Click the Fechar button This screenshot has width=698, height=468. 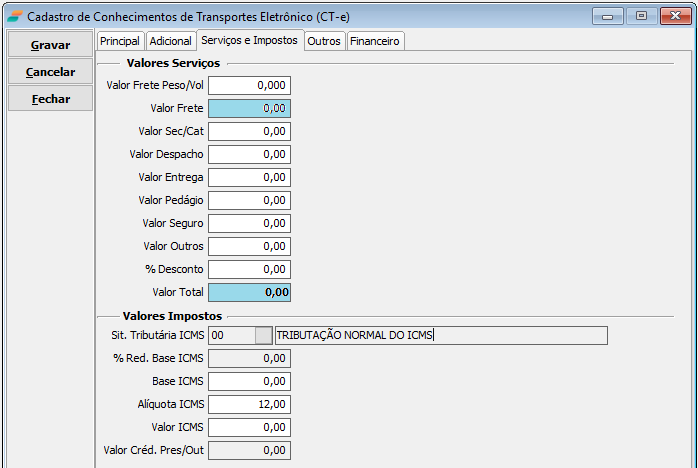50,99
